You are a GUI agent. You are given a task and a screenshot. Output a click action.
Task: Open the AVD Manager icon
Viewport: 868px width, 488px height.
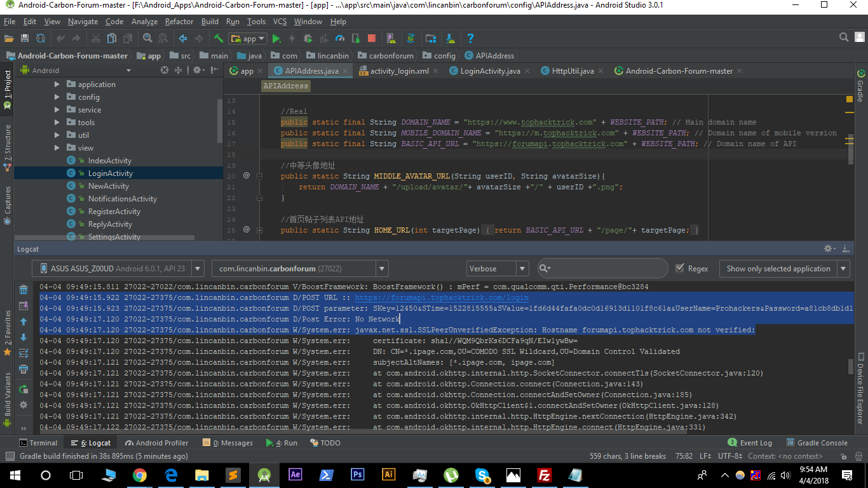coord(391,39)
